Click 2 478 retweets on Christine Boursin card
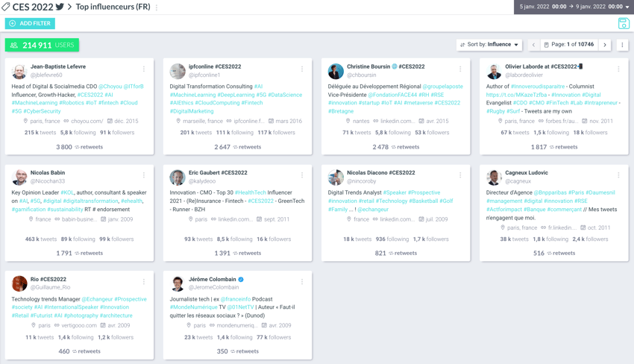 (396, 147)
